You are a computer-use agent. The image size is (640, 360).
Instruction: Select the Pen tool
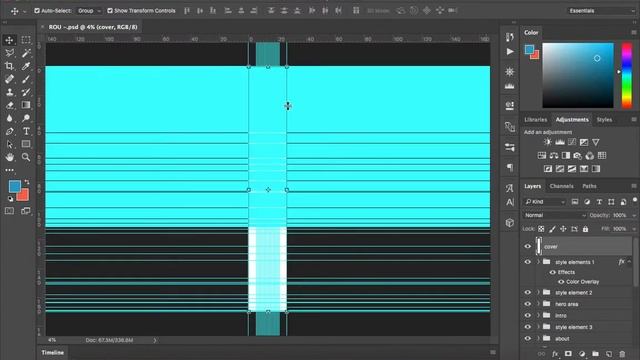(x=9, y=131)
